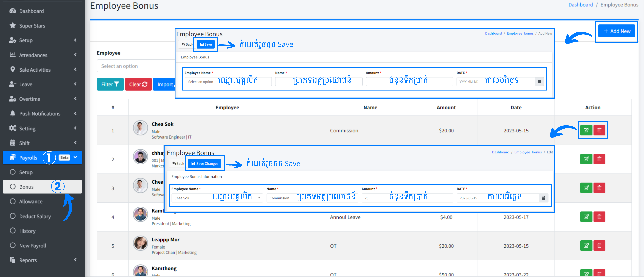644x277 pixels.
Task: Click the green edit icon in row 2
Action: pos(586,159)
